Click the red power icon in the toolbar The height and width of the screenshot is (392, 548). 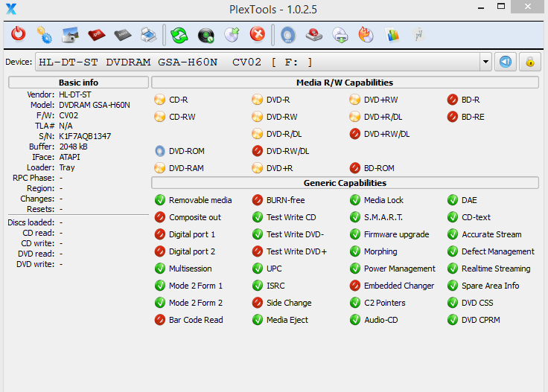click(18, 34)
